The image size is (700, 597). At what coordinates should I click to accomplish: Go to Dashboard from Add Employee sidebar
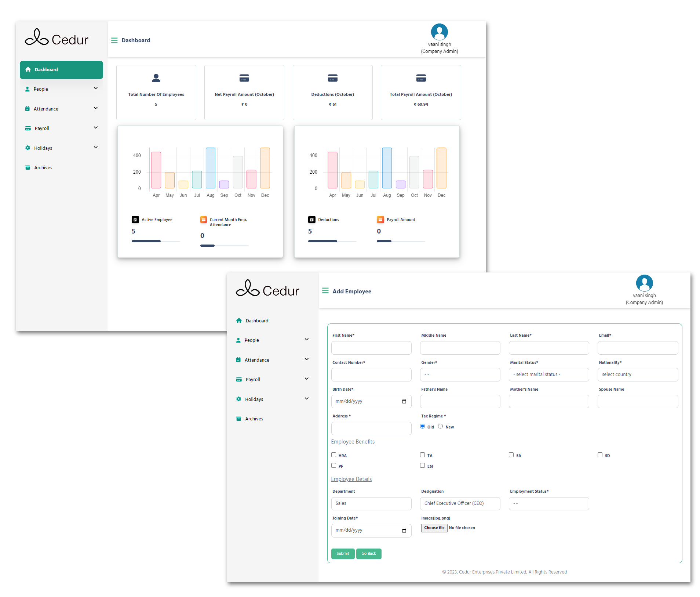click(257, 321)
